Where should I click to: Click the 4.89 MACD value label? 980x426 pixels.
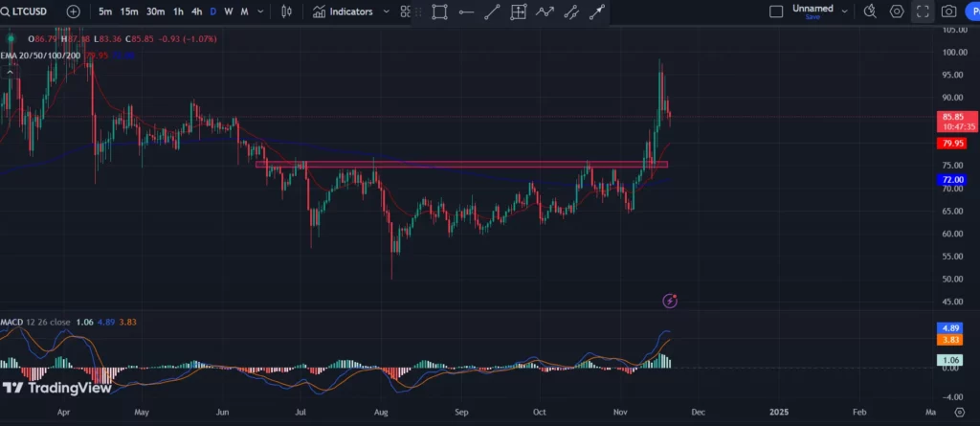[952, 327]
